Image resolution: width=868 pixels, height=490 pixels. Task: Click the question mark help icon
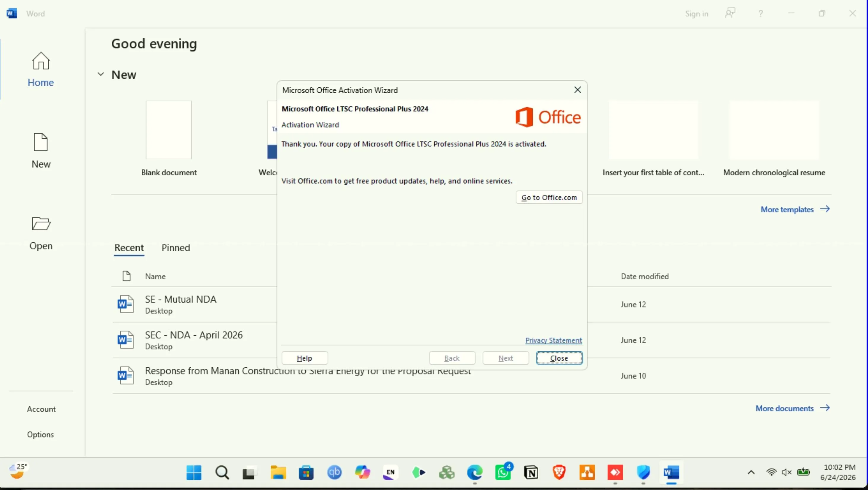click(760, 13)
